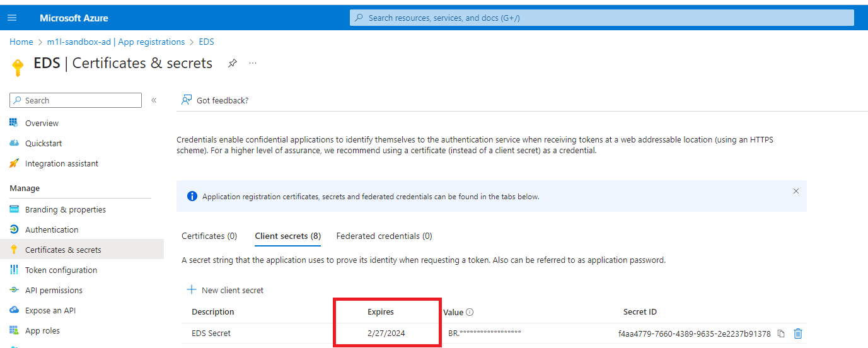Screen dimensions: 868x348
Task: Switch to the Federated credentials (0) tab
Action: pos(384,236)
